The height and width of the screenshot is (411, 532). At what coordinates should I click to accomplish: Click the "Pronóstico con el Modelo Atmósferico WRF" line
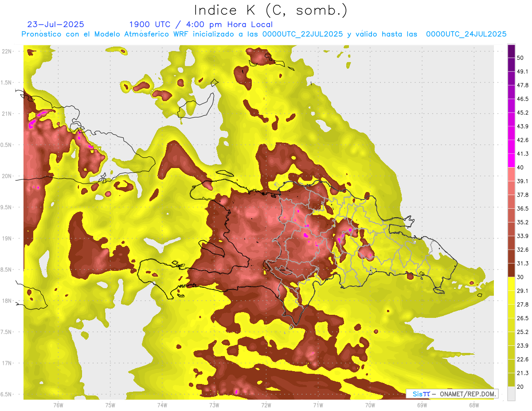(264, 34)
